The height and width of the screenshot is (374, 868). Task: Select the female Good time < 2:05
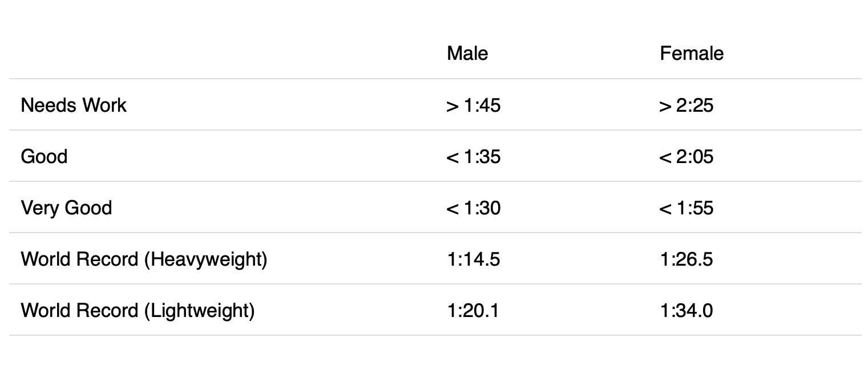tap(686, 156)
